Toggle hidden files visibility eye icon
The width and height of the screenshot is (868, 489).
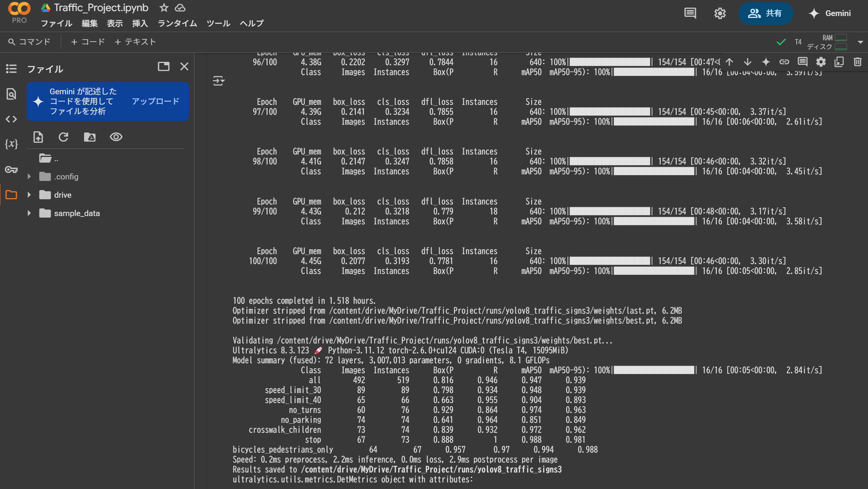click(116, 137)
